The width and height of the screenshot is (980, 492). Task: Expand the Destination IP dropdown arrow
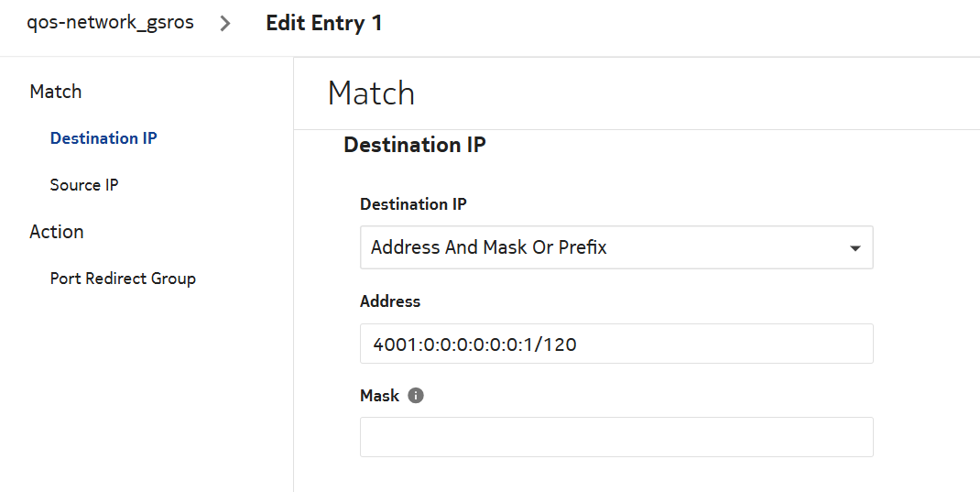855,248
